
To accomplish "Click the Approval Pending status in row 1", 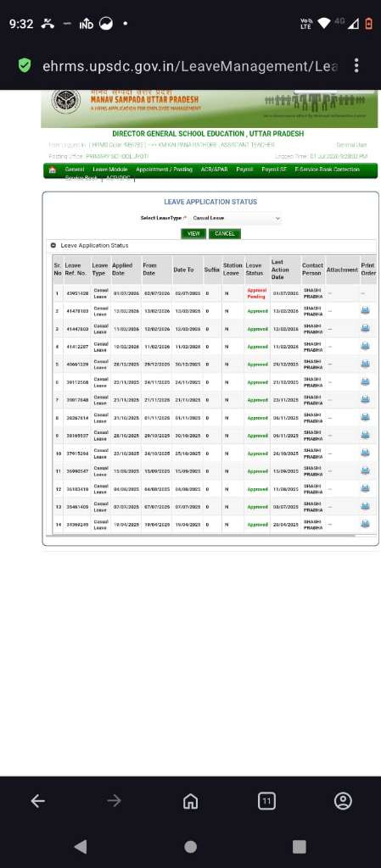I will click(256, 292).
